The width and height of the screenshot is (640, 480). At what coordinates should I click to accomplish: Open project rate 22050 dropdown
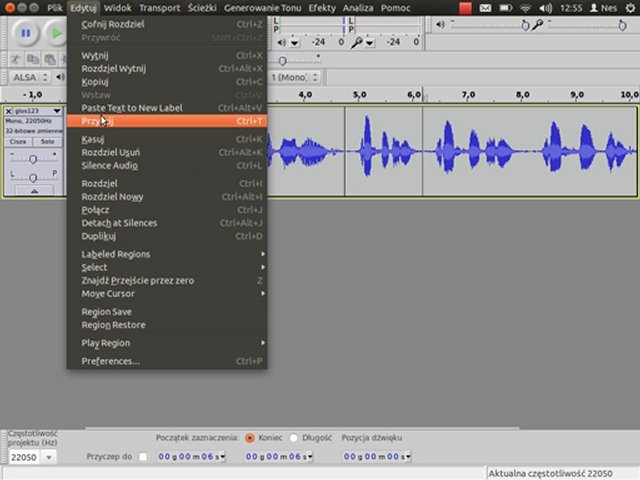(x=47, y=457)
